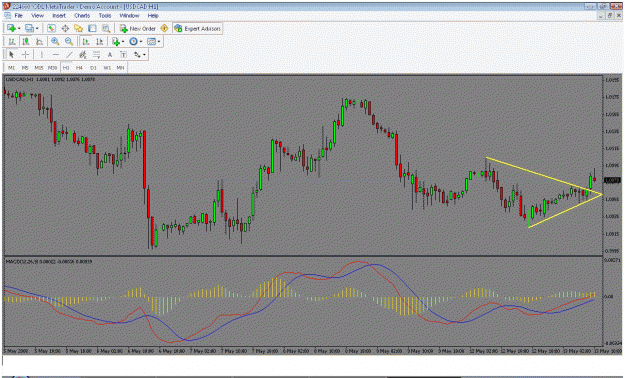625x378 pixels.
Task: Switch chart to Bar Chart mode
Action: [12, 41]
